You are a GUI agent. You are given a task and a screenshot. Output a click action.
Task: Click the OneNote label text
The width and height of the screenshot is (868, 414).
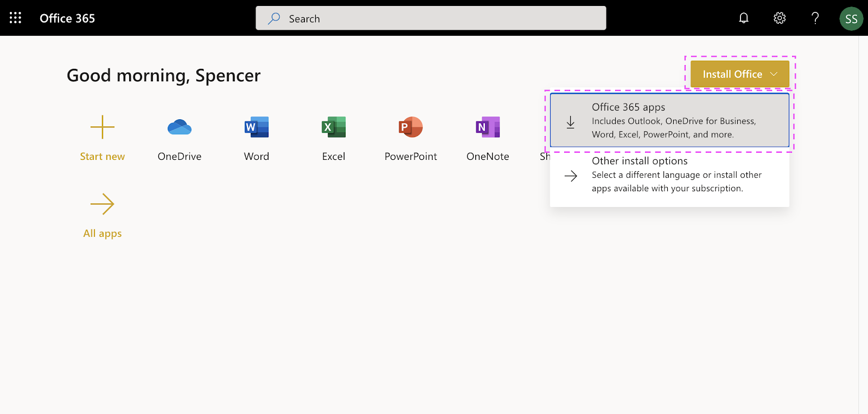click(488, 157)
